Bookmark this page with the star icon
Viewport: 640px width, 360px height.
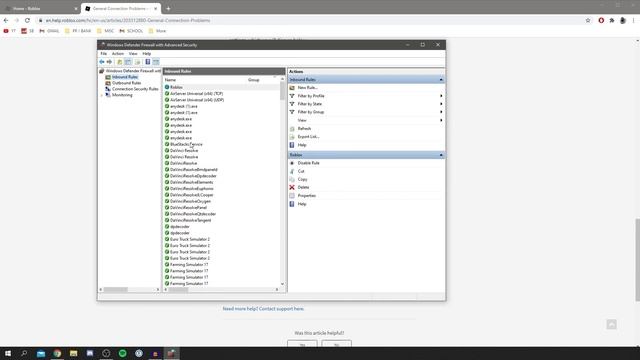(x=588, y=20)
